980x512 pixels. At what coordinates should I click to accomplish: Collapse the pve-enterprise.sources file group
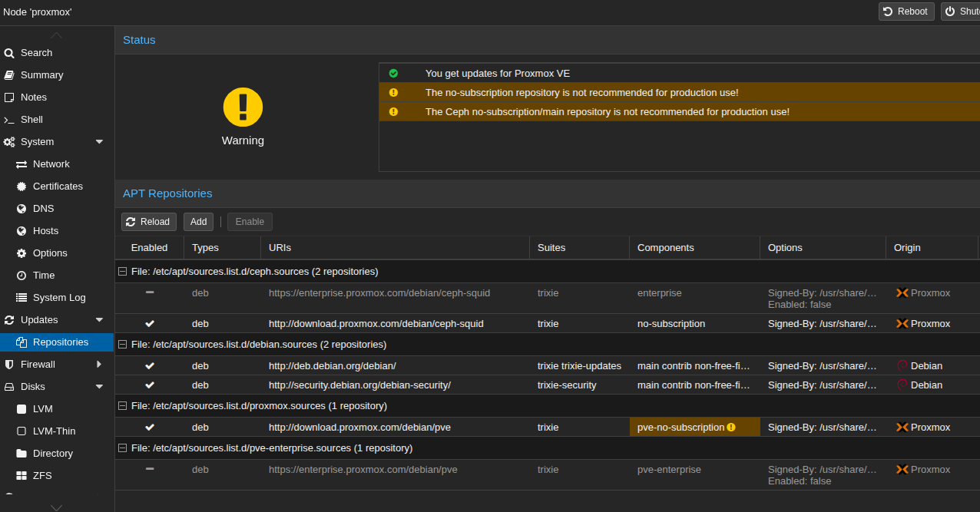pos(122,448)
